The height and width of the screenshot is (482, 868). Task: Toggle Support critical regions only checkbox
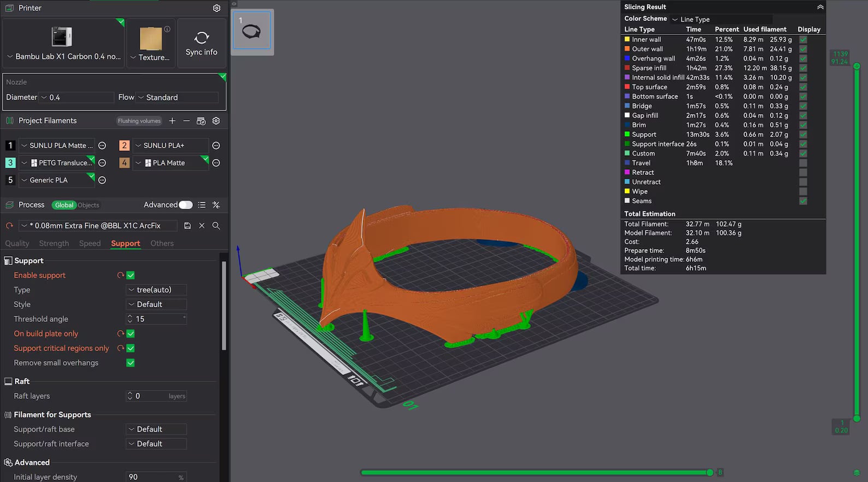pyautogui.click(x=131, y=348)
